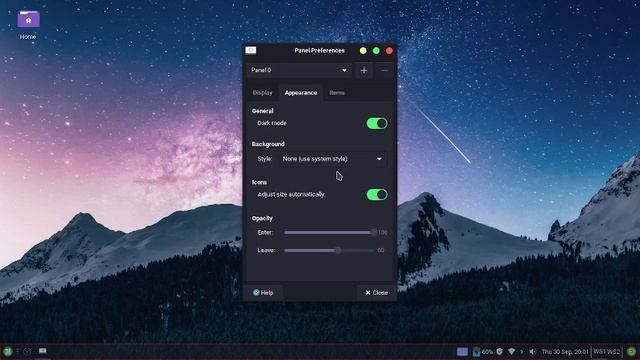Screen dimensions: 640x360
Task: Switch to the Display tab
Action: pyautogui.click(x=262, y=93)
